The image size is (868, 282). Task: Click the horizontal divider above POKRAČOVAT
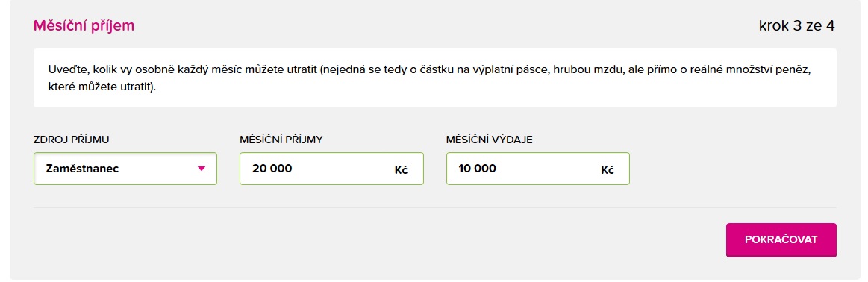tap(435, 208)
